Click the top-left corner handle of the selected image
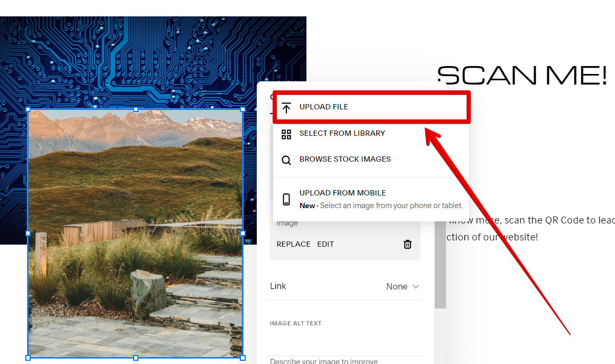The image size is (615, 364). click(x=28, y=109)
